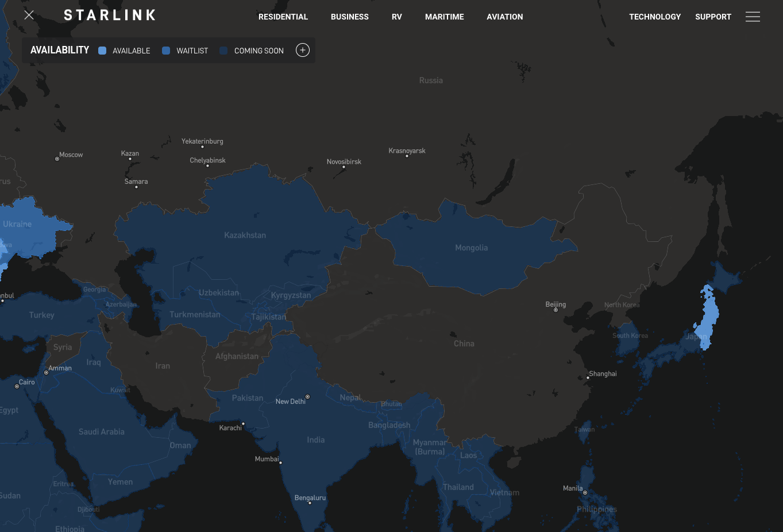Click the AVAILABLE legend label
783x532 pixels.
tap(132, 51)
